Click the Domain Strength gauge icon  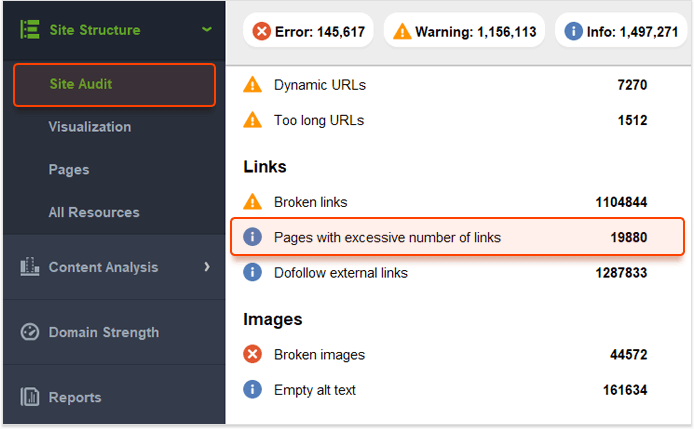30,332
